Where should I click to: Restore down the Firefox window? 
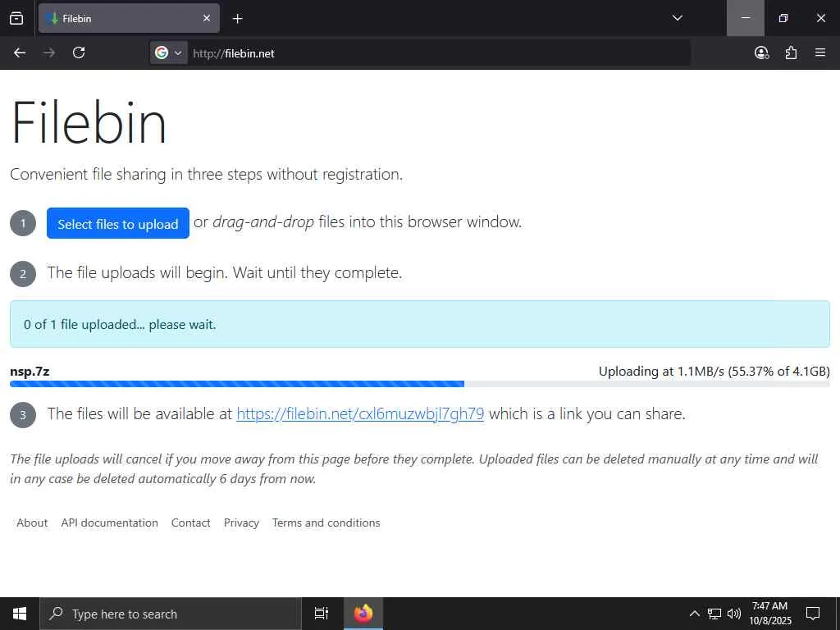click(783, 18)
